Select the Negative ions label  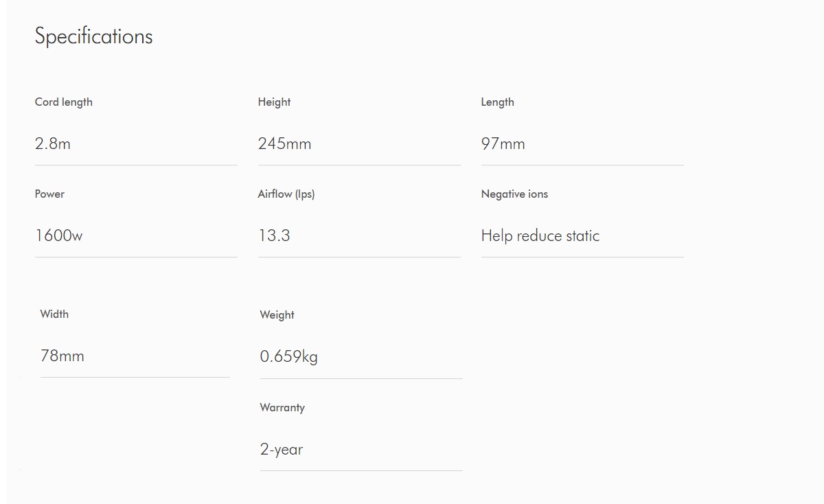514,194
